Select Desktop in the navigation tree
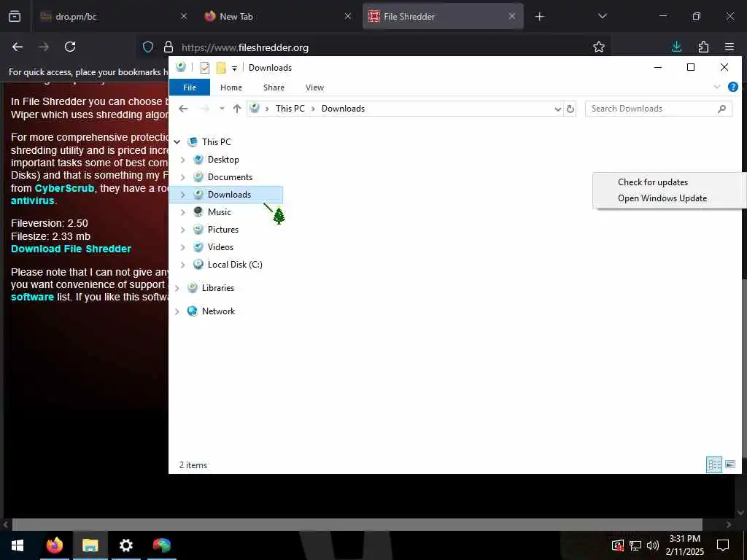Viewport: 747px width, 560px height. pos(223,160)
